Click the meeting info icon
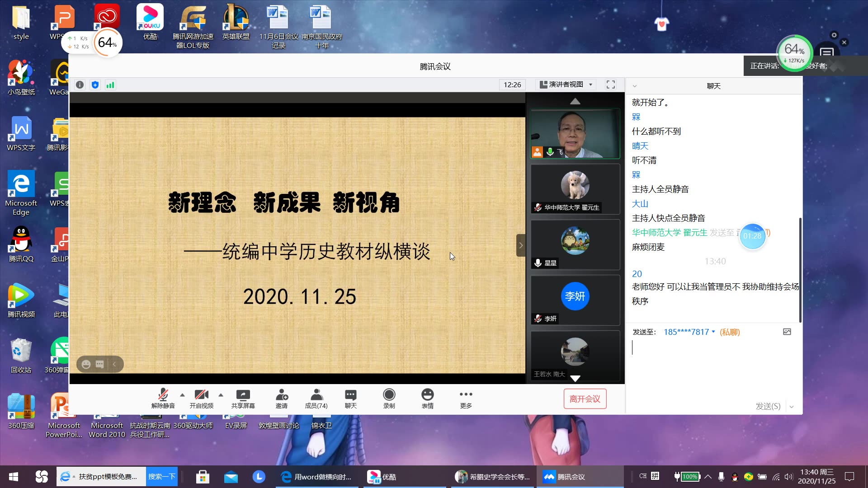Image resolution: width=868 pixels, height=488 pixels. pyautogui.click(x=80, y=85)
